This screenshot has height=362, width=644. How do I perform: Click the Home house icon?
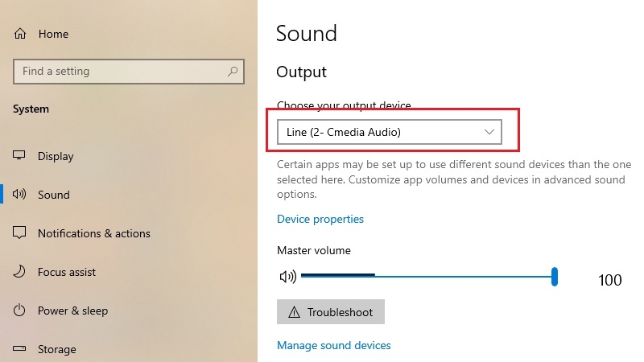[x=19, y=34]
